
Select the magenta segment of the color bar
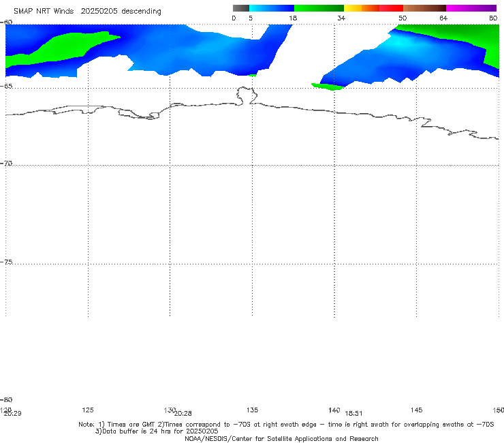(471, 8)
